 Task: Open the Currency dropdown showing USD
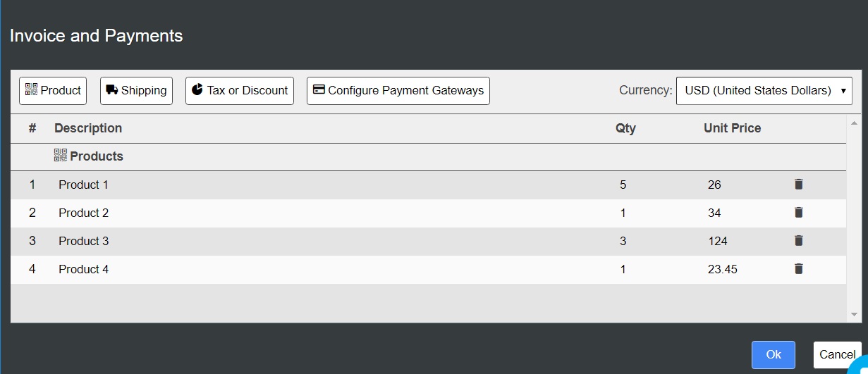click(764, 91)
